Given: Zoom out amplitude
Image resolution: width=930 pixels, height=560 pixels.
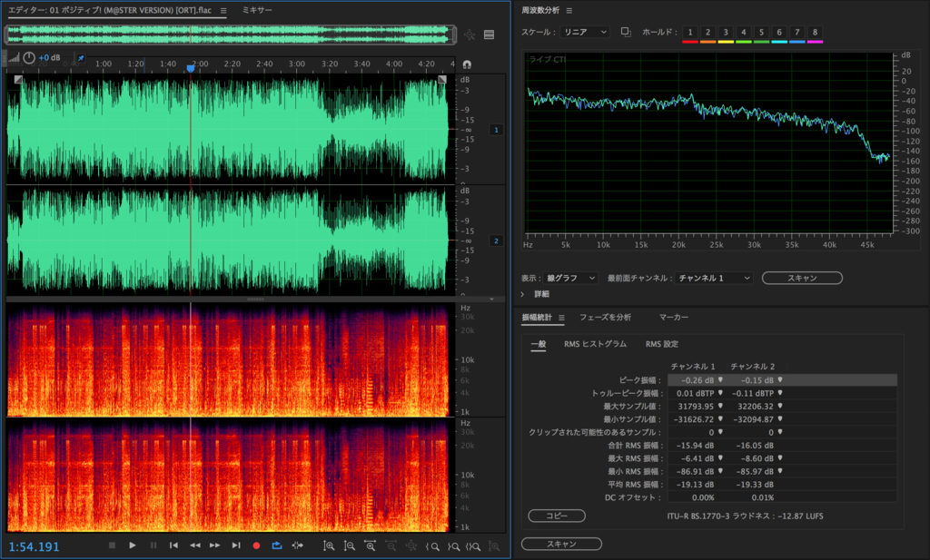Looking at the screenshot, I should pyautogui.click(x=350, y=545).
